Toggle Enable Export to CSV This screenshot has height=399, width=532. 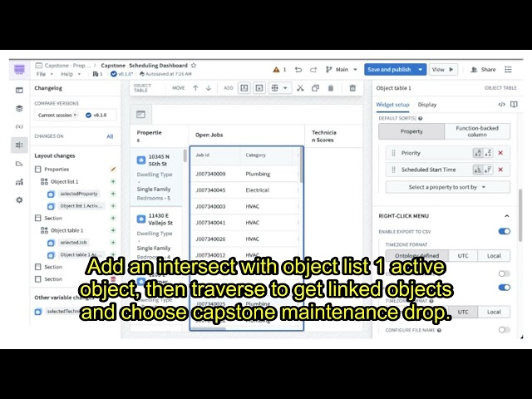point(505,231)
